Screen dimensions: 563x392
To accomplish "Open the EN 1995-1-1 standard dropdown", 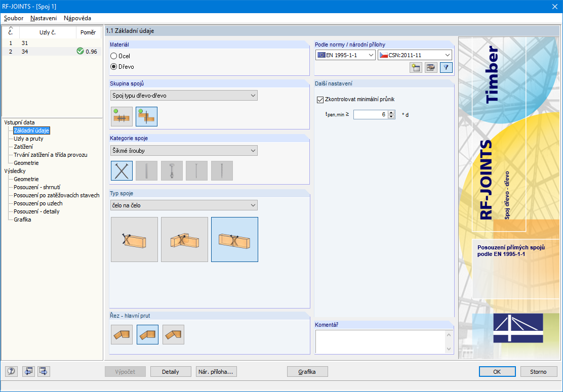I will coord(345,55).
